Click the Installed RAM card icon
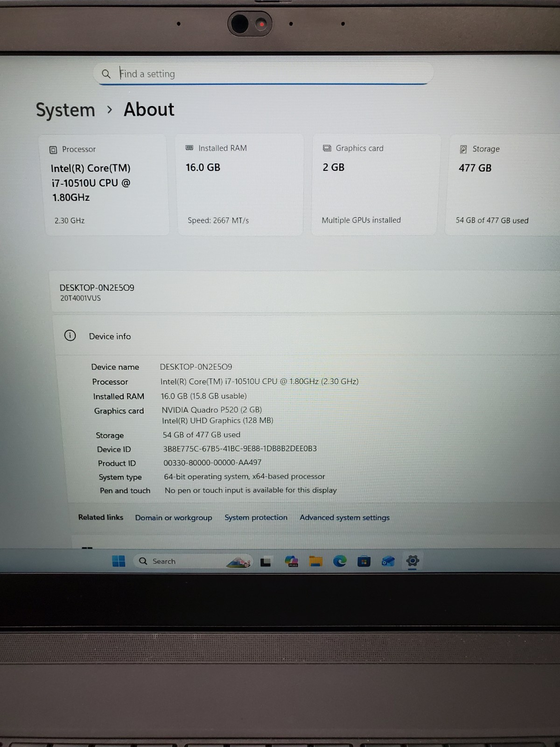This screenshot has height=747, width=560. [x=189, y=148]
